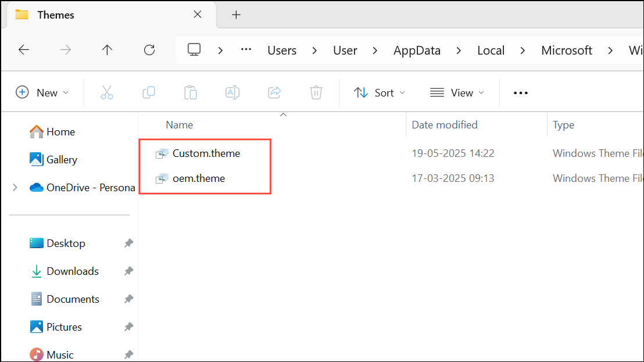The width and height of the screenshot is (644, 362).
Task: Click the Custom.theme file icon
Action: tap(162, 153)
